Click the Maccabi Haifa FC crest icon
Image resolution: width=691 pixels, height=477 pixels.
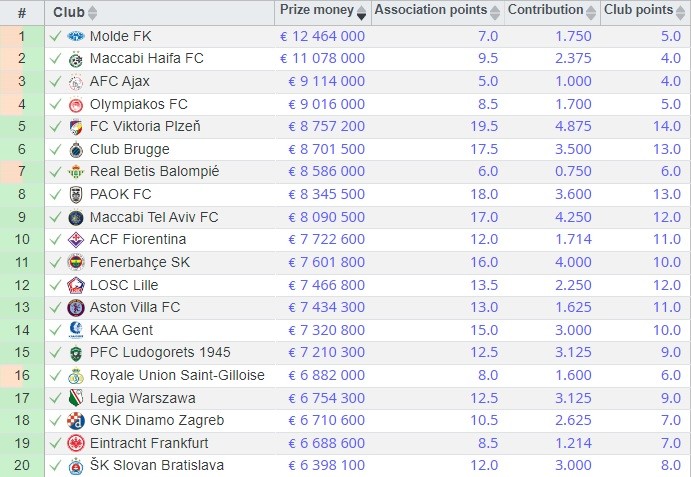[76, 59]
